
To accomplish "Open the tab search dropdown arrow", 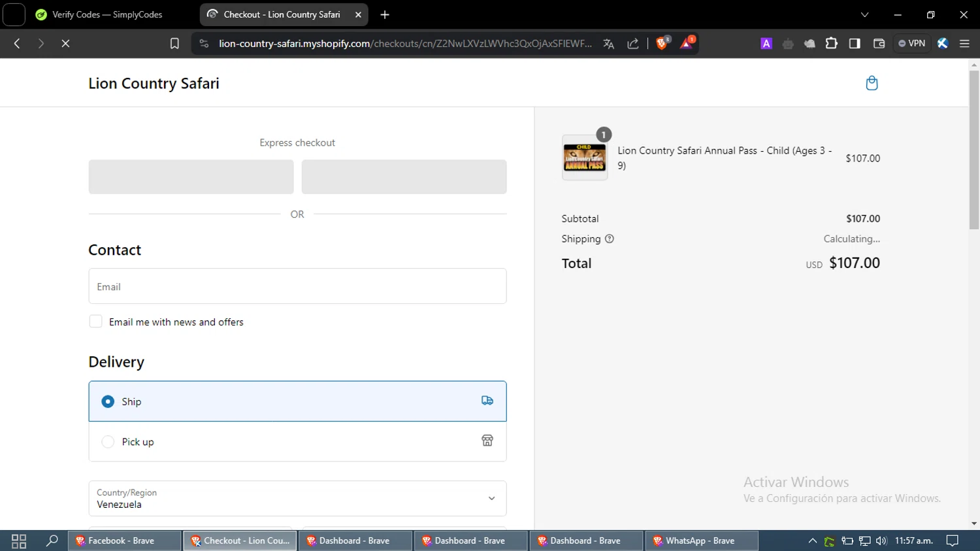I will coord(864,14).
